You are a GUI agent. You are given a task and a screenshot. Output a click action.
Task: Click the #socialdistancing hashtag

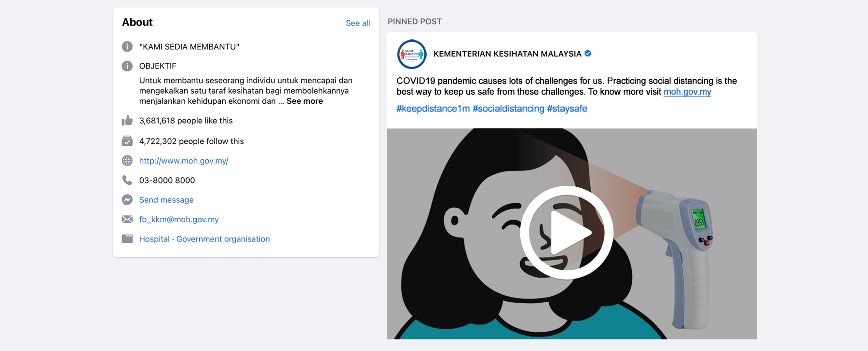508,109
